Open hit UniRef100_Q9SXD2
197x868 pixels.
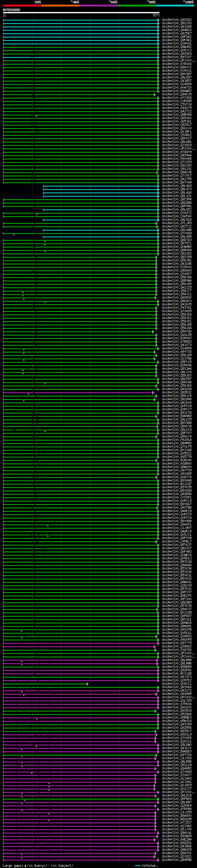coord(177,20)
